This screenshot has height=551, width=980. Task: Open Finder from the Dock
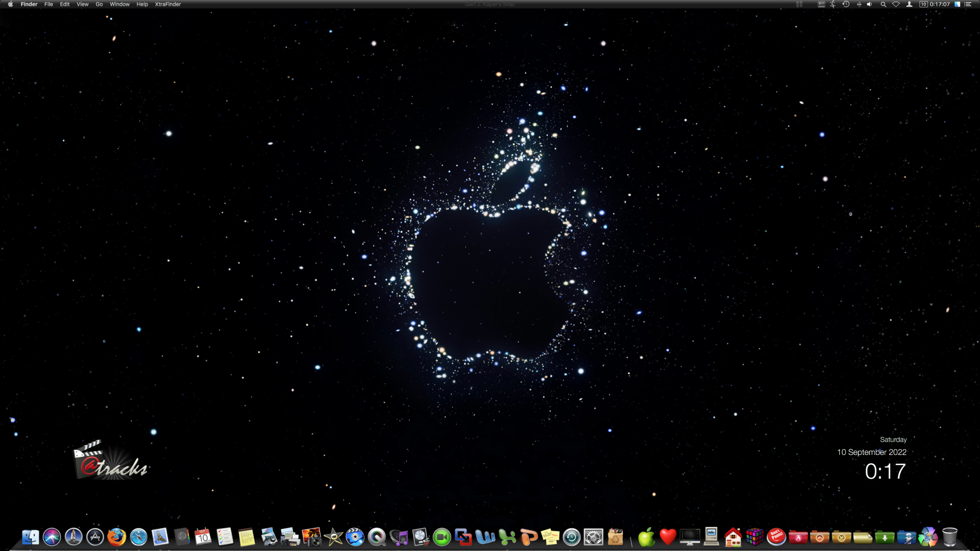tap(30, 537)
